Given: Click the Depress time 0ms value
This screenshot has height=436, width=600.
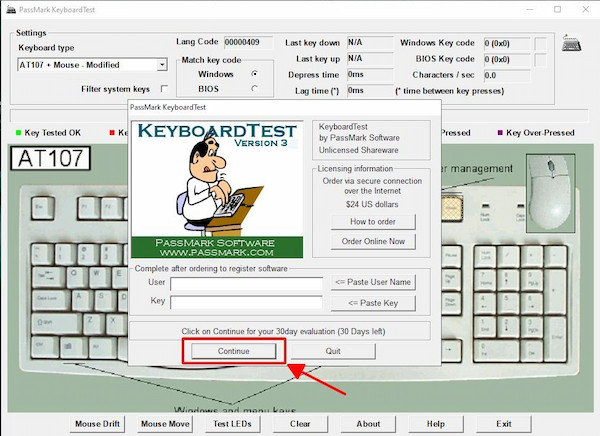Looking at the screenshot, I should click(x=370, y=75).
